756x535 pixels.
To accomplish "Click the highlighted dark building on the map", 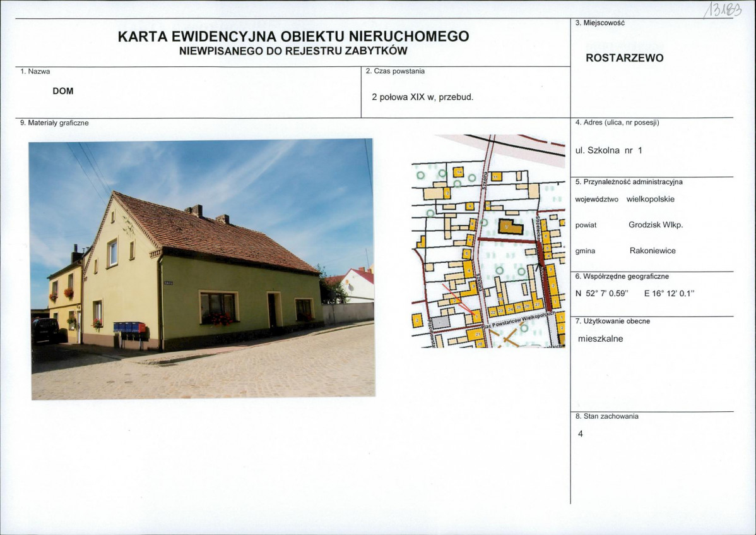I will [x=510, y=227].
